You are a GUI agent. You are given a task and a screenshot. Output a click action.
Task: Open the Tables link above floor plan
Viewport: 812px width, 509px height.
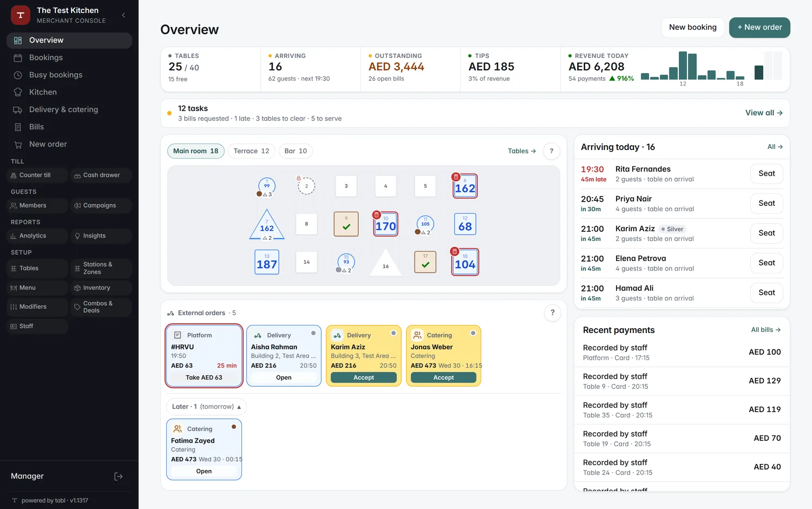pyautogui.click(x=522, y=151)
